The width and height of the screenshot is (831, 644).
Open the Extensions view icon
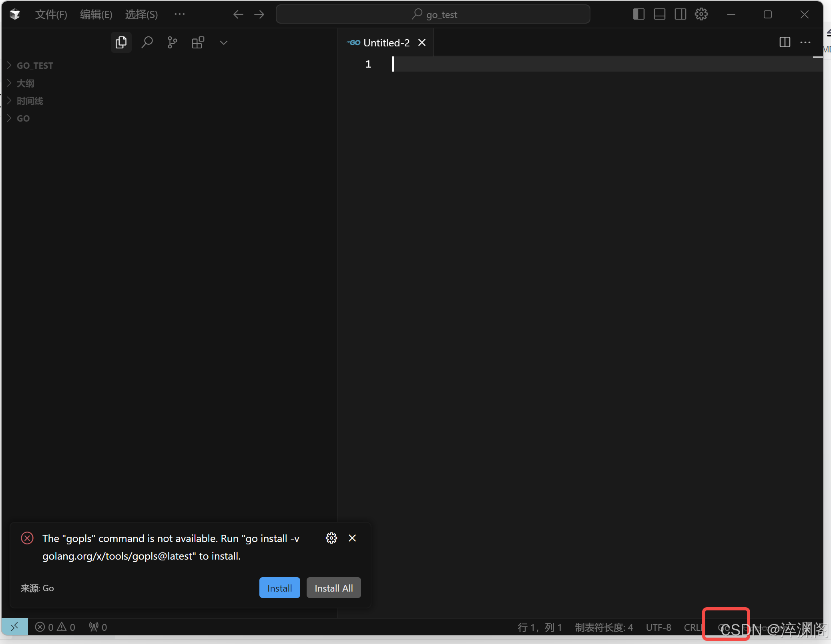click(198, 42)
